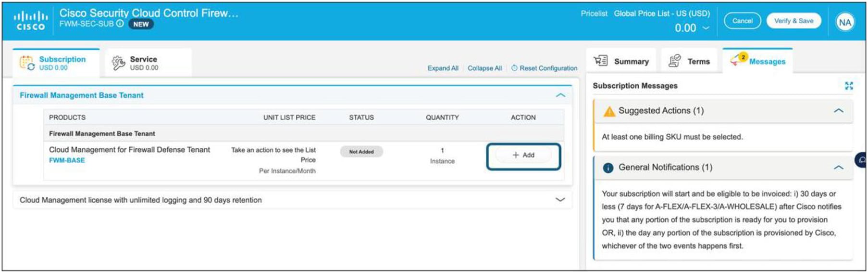Click the quantity value '1 Instance'
Image resolution: width=868 pixels, height=273 pixels.
442,156
